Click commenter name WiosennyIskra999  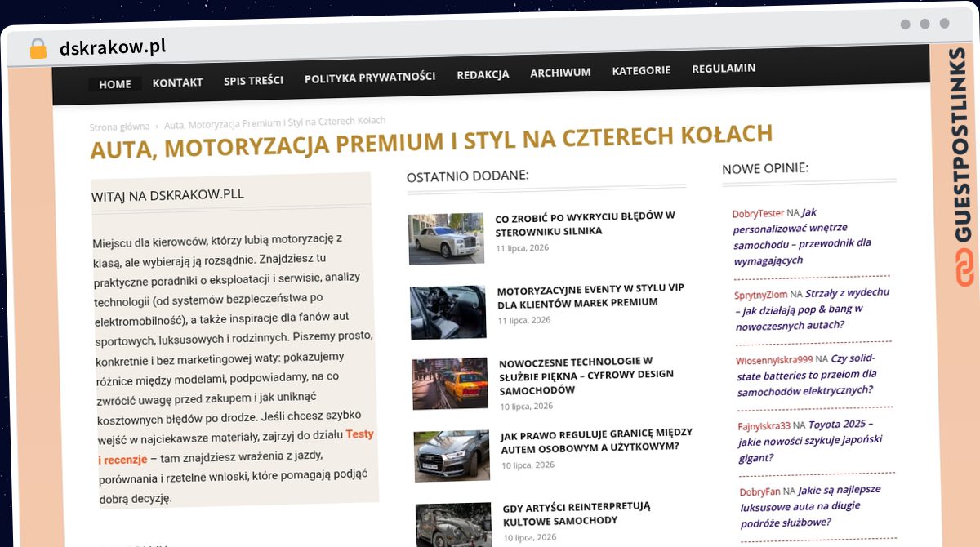click(x=774, y=359)
